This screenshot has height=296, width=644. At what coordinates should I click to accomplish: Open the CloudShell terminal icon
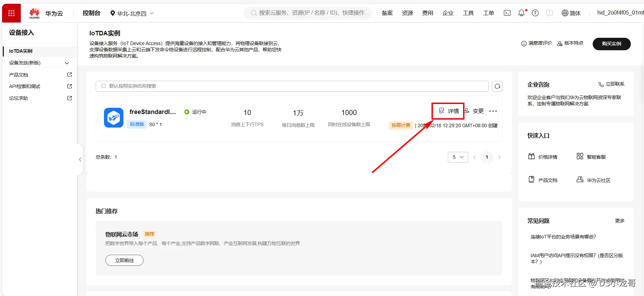507,13
